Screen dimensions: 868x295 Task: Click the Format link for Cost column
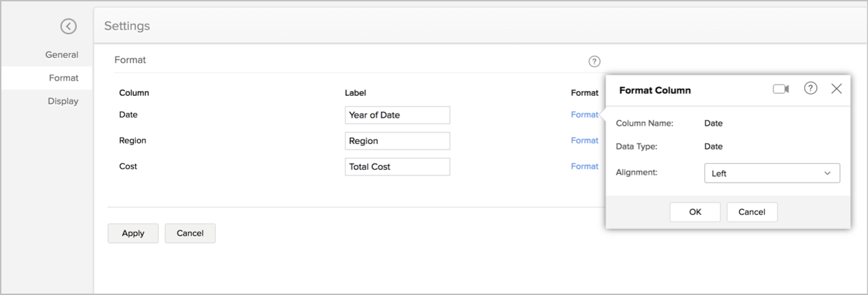[x=584, y=167]
